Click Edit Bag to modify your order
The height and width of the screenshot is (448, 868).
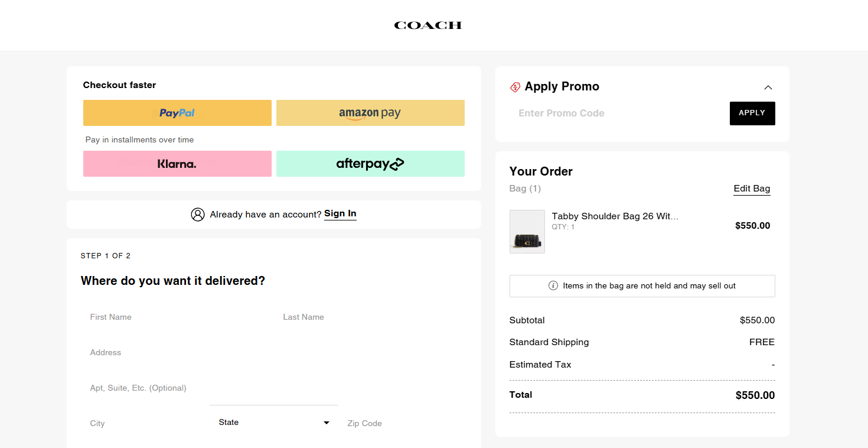tap(752, 188)
